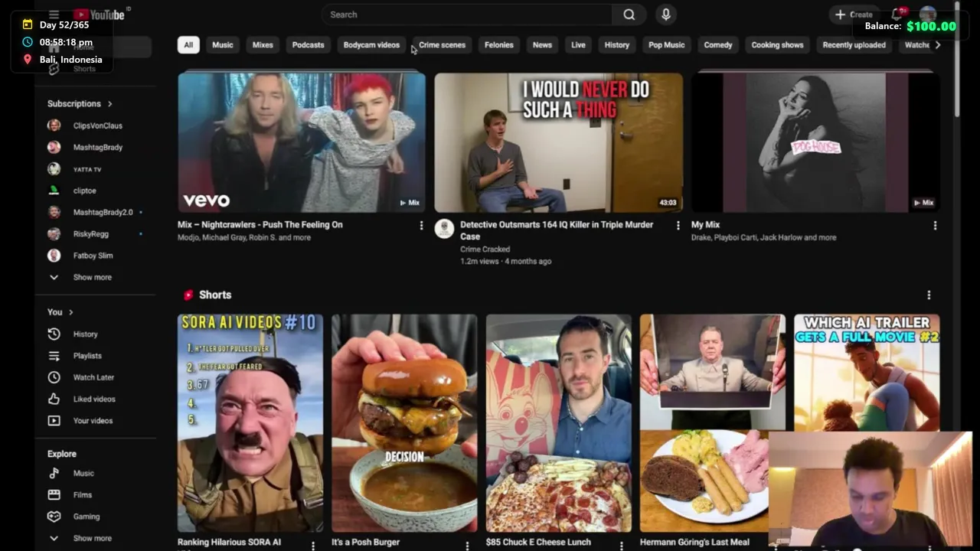Image resolution: width=980 pixels, height=551 pixels.
Task: Open Crime Cracked channel avatar
Action: 444,228
